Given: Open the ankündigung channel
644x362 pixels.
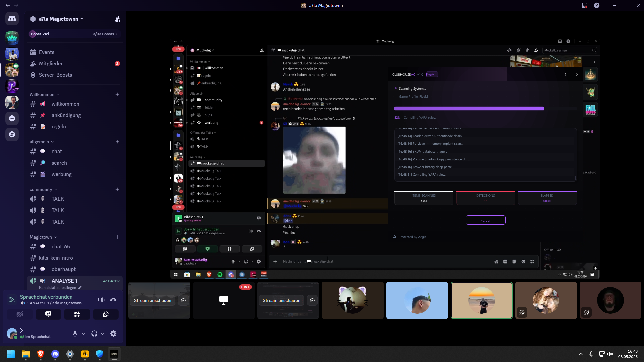Looking at the screenshot, I should pyautogui.click(x=74, y=115).
